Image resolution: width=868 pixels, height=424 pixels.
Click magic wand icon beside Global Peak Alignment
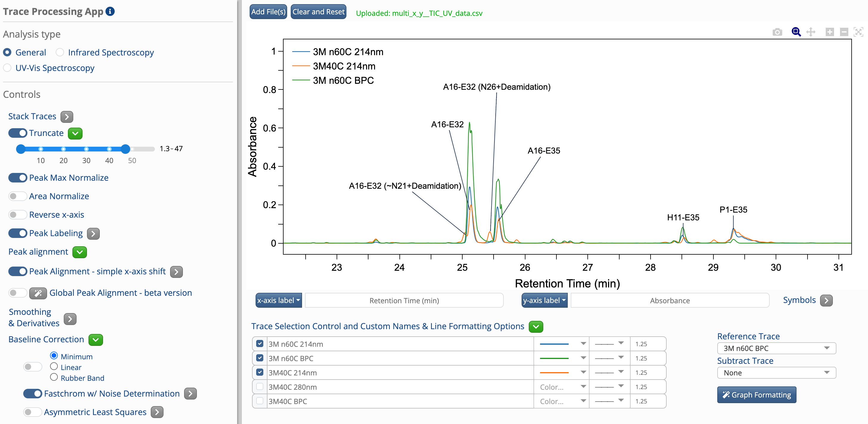[x=38, y=293]
